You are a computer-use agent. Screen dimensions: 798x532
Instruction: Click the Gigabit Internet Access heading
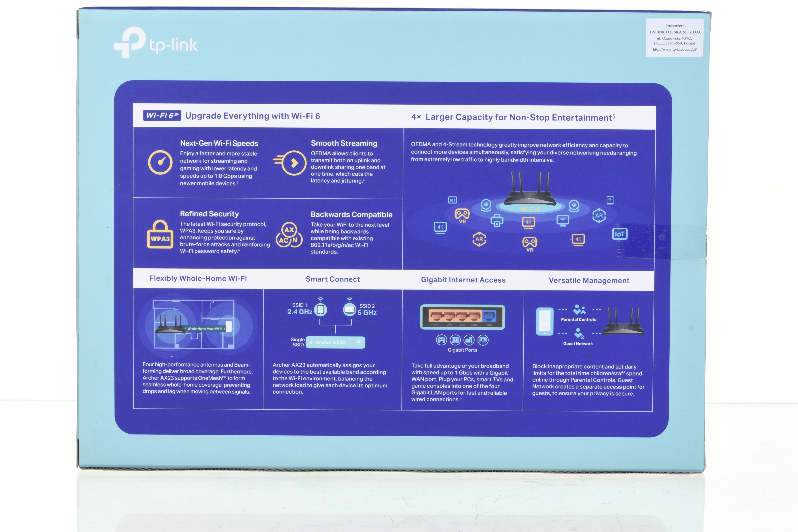(x=463, y=280)
